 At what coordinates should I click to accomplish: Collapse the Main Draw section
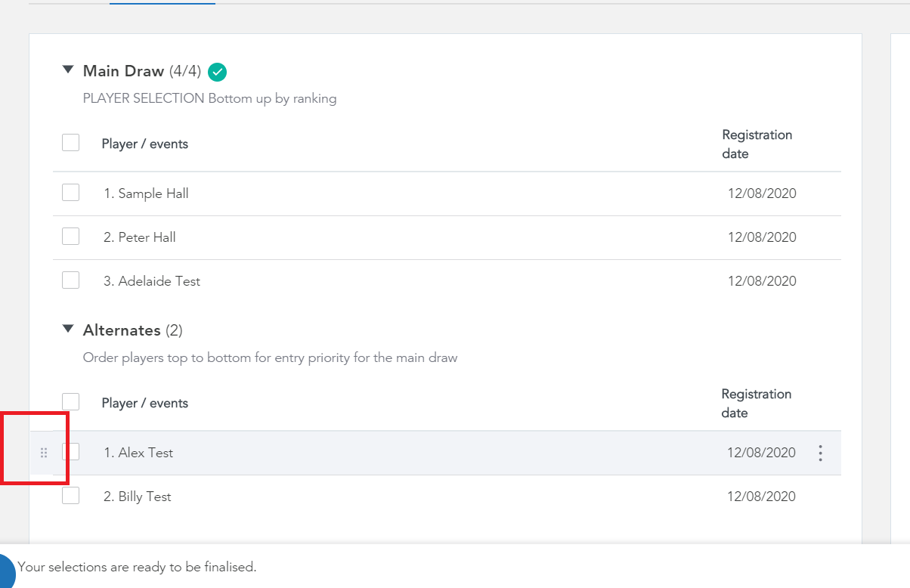pyautogui.click(x=68, y=70)
